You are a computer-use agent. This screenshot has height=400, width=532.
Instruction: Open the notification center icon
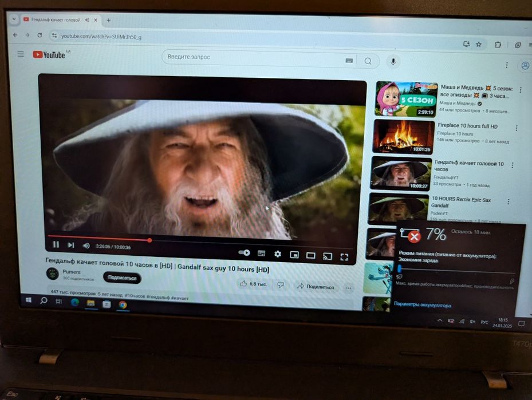pos(522,324)
